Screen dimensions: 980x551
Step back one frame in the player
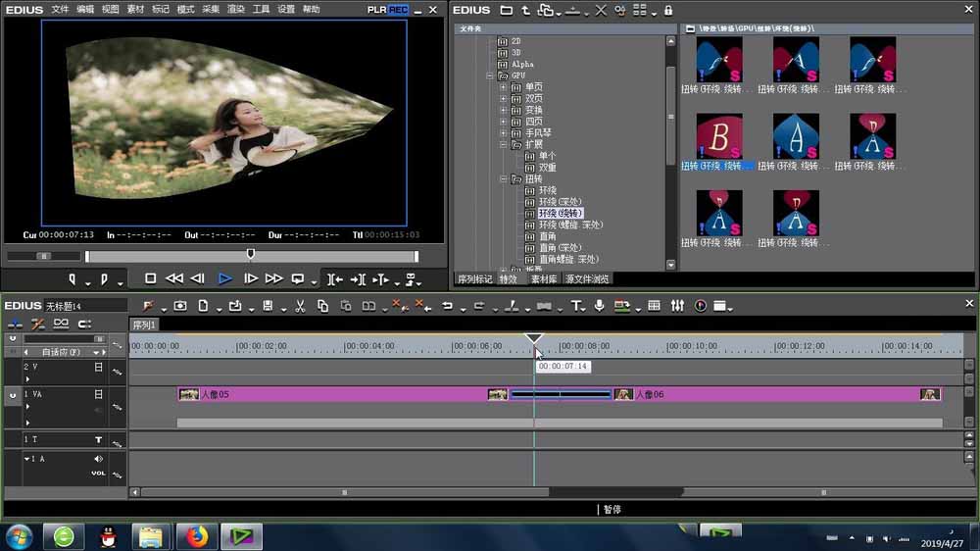pos(198,278)
